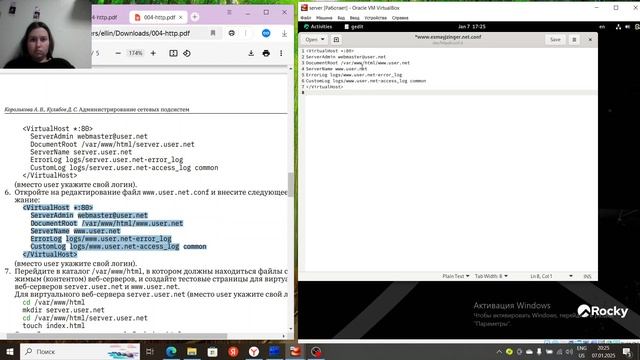The height and width of the screenshot is (360, 640).
Task: Save the file in gedit
Action: click(x=555, y=40)
